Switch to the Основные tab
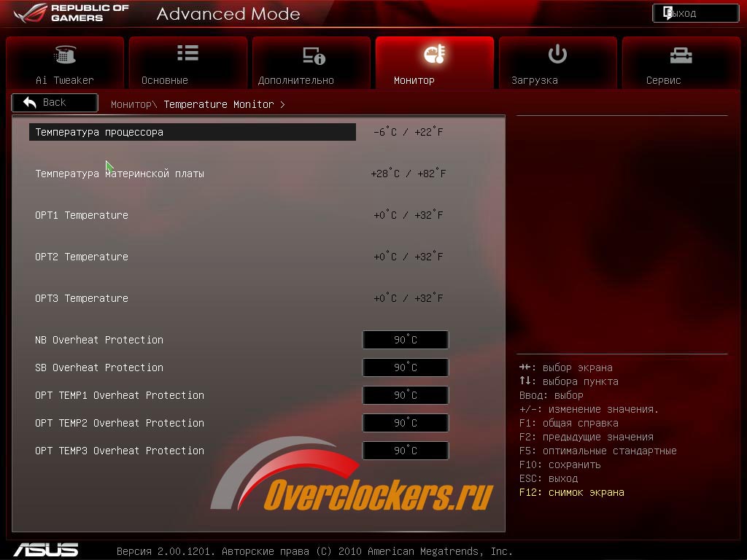The height and width of the screenshot is (560, 747). click(x=188, y=63)
